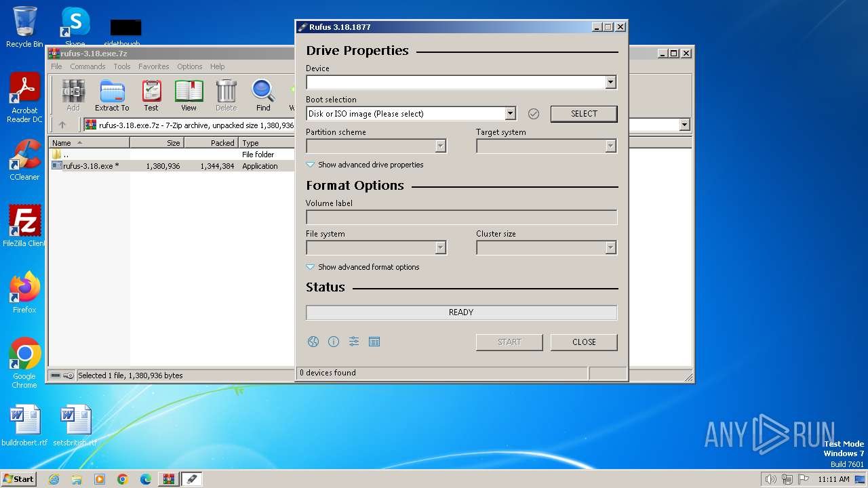Launch Firefox from desktop
The width and height of the screenshot is (868, 488).
(x=24, y=292)
